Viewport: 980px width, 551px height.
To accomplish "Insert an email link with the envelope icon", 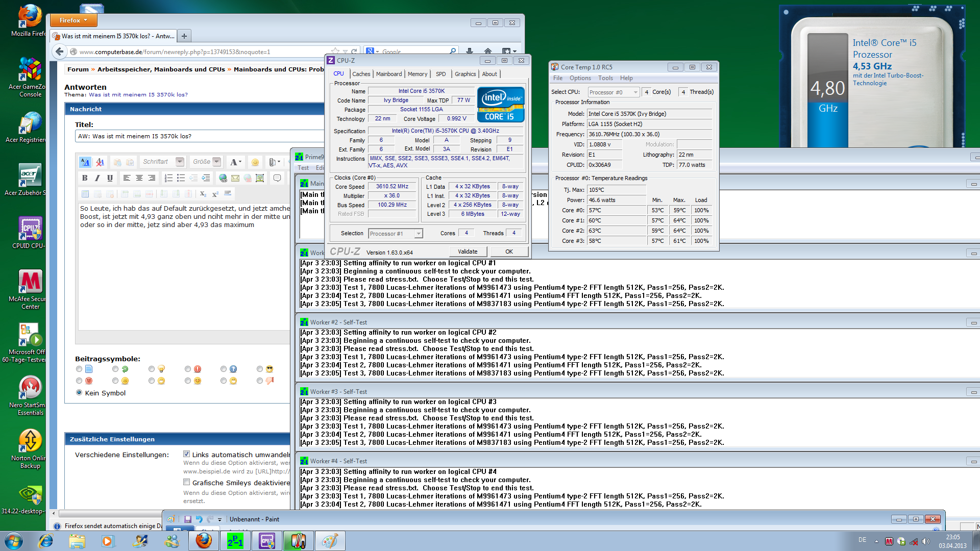I will tap(235, 178).
